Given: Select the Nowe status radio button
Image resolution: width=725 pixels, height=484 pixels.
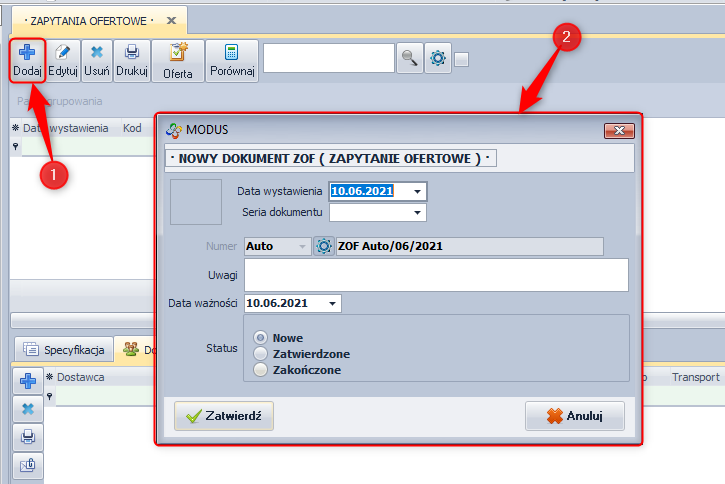Looking at the screenshot, I should point(262,338).
